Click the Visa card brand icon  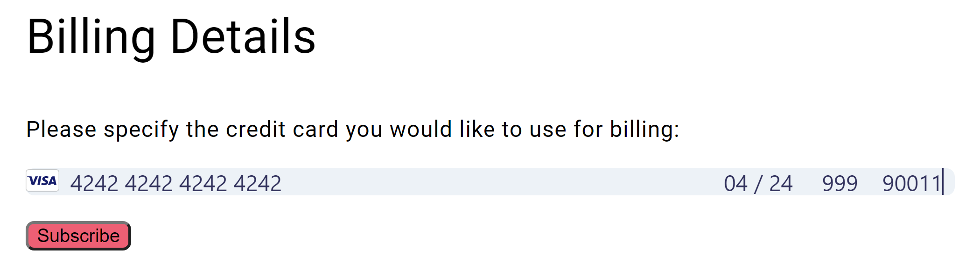(42, 181)
